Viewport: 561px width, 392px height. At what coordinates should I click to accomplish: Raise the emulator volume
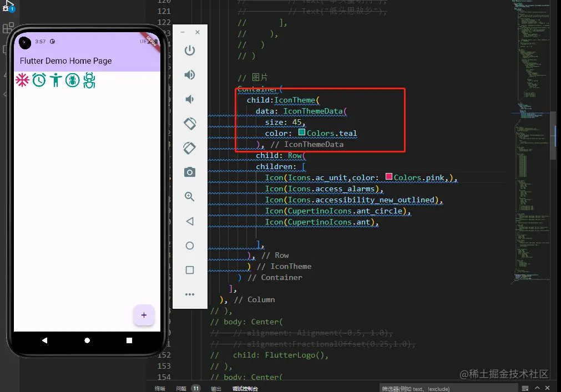[190, 75]
